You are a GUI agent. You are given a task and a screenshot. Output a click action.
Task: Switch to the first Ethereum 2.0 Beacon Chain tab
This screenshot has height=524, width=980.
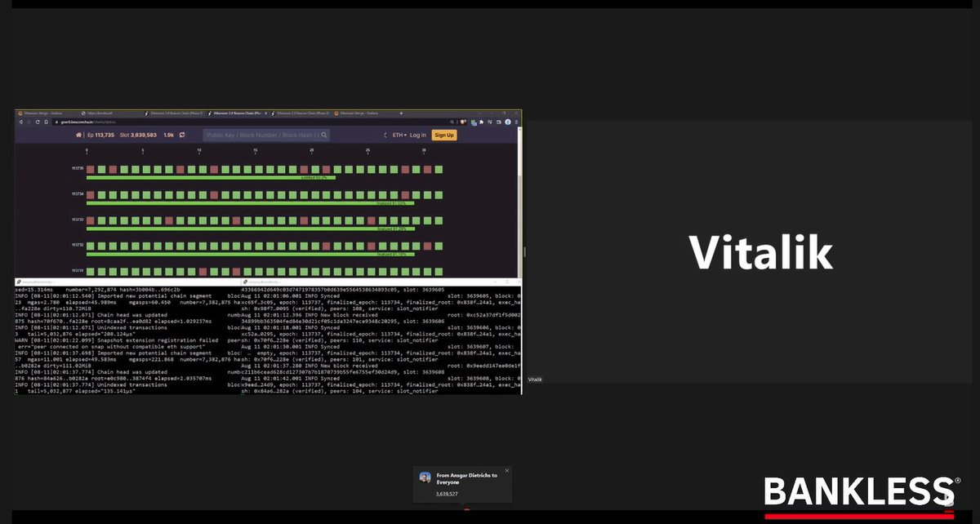[174, 113]
